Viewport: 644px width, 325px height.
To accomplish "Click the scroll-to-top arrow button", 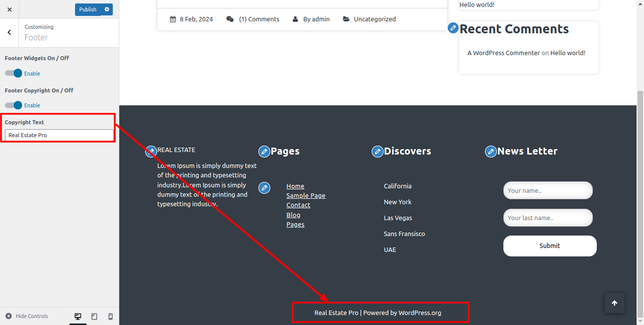I will (614, 303).
